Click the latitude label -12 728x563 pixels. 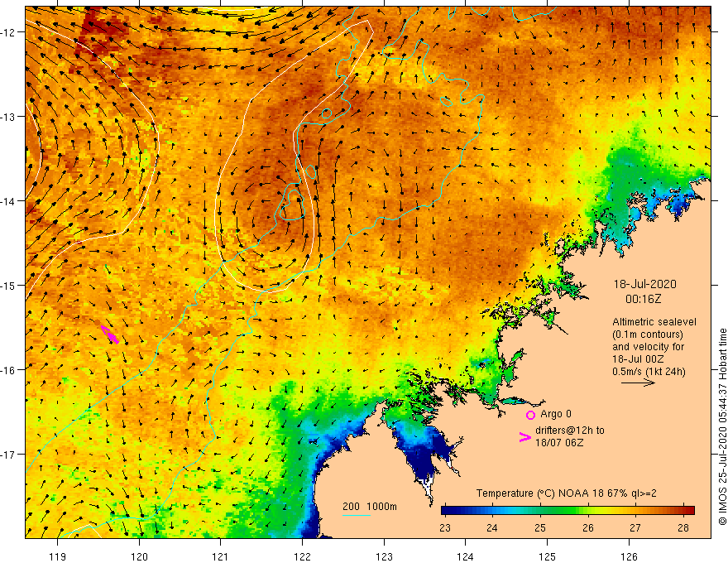tap(9, 32)
